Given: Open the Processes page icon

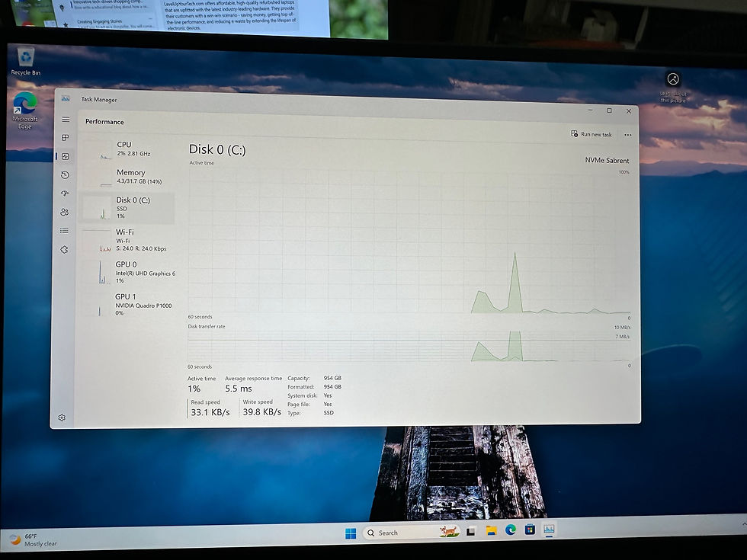Looking at the screenshot, I should point(66,138).
